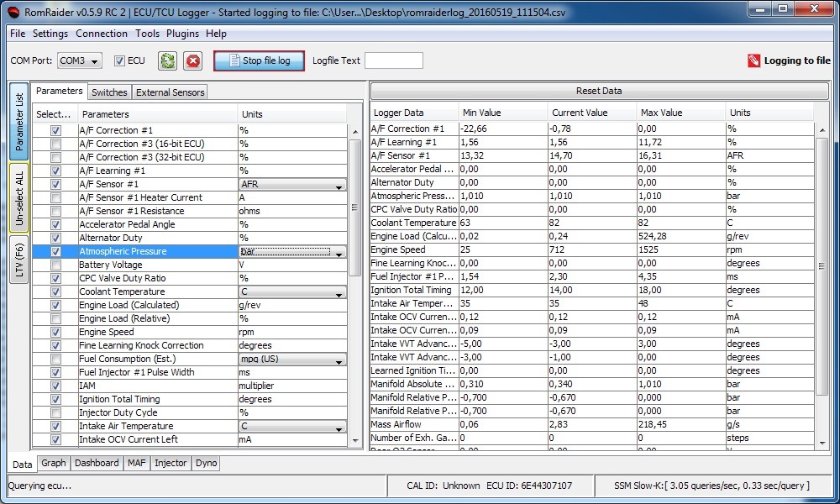Screen dimensions: 840x504
Task: Click the Reset Data button
Action: [x=598, y=91]
